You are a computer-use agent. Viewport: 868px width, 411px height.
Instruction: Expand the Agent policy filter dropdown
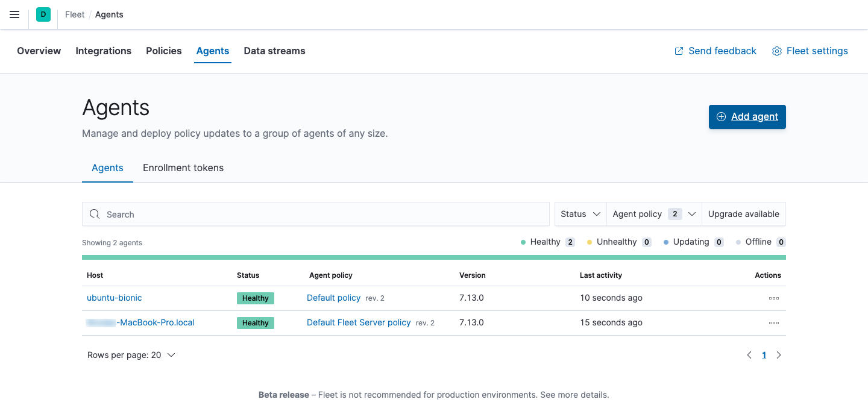pos(654,214)
